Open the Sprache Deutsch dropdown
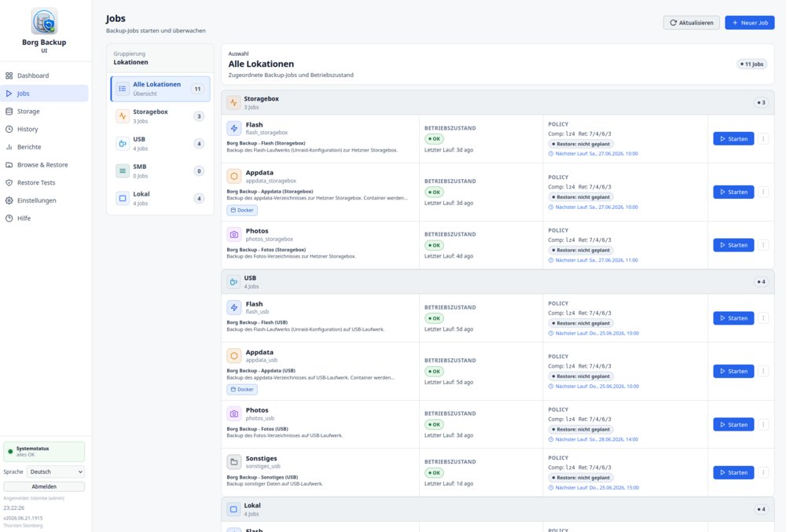The image size is (786, 532). coord(56,472)
